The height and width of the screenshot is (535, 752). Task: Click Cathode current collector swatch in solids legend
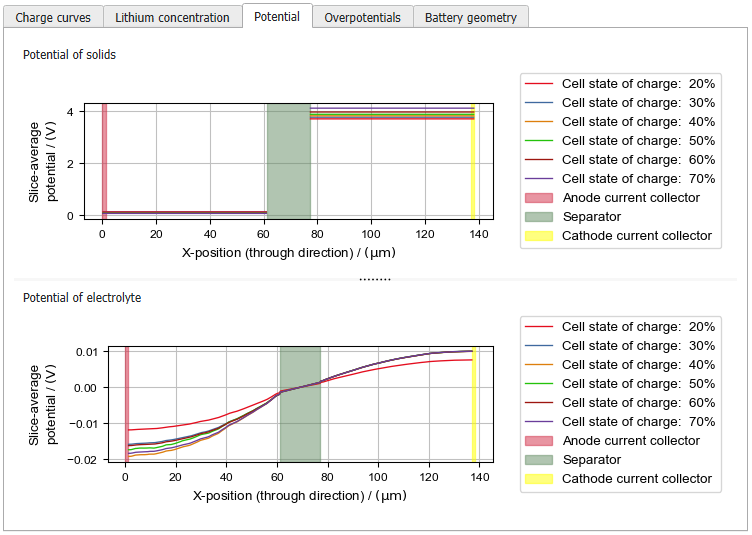click(x=539, y=236)
